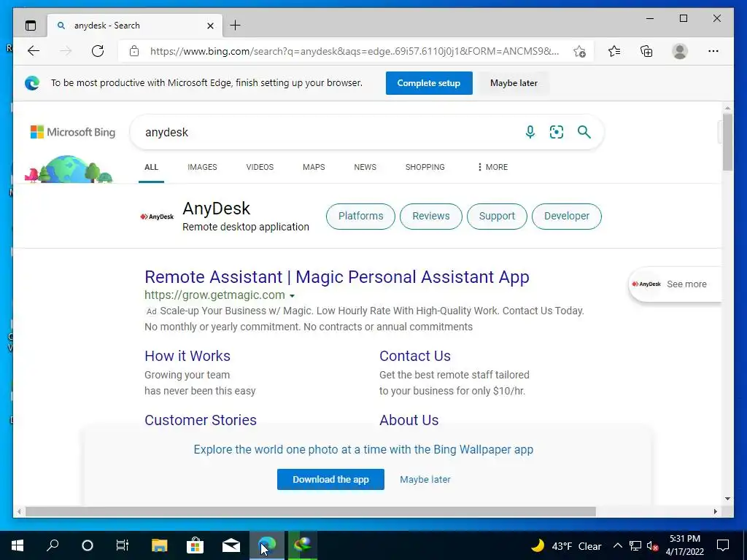Switch to the VIDEOS tab

[x=260, y=167]
